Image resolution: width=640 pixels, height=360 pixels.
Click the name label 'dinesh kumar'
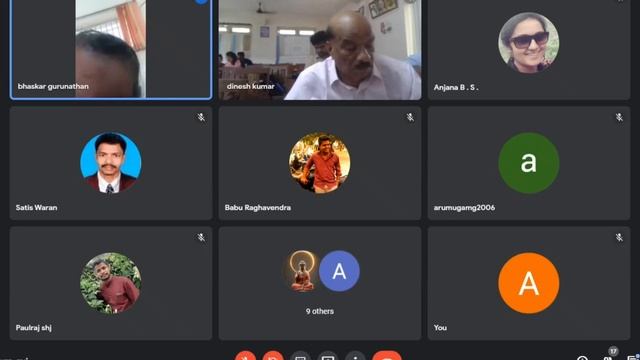tap(251, 87)
